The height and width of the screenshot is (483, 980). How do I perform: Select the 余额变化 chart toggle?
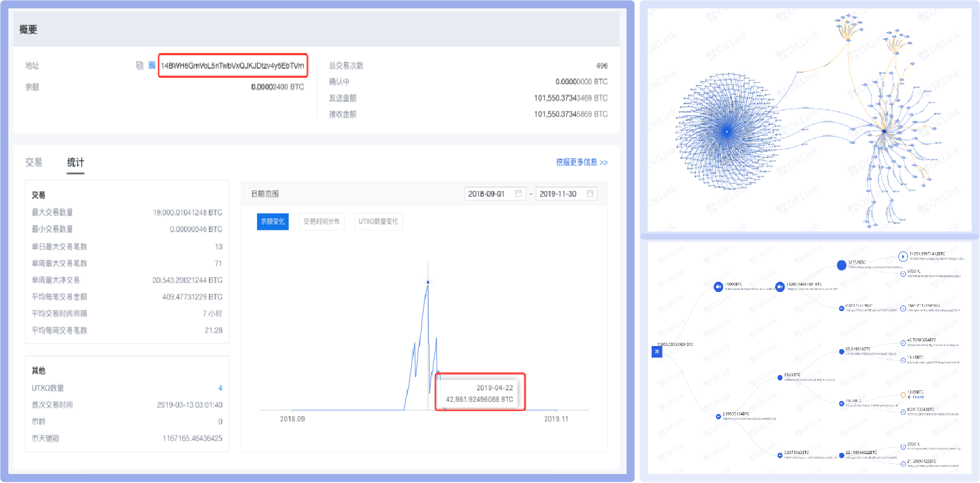272,221
